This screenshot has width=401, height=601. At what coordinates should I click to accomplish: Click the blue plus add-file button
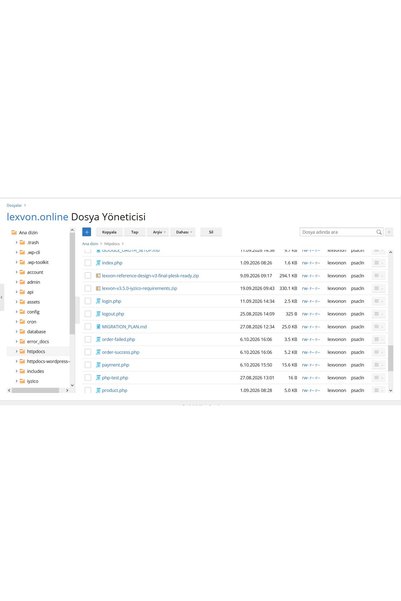click(87, 232)
